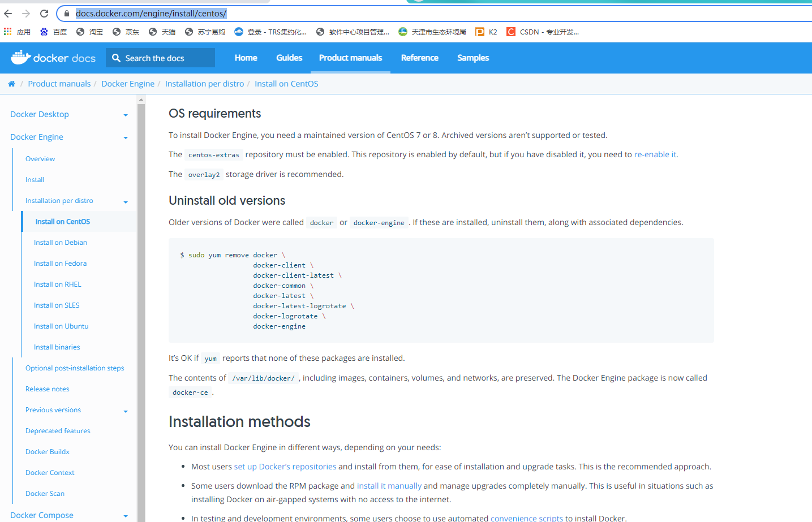This screenshot has width=812, height=522.
Task: Click the install it manually link
Action: pos(389,486)
